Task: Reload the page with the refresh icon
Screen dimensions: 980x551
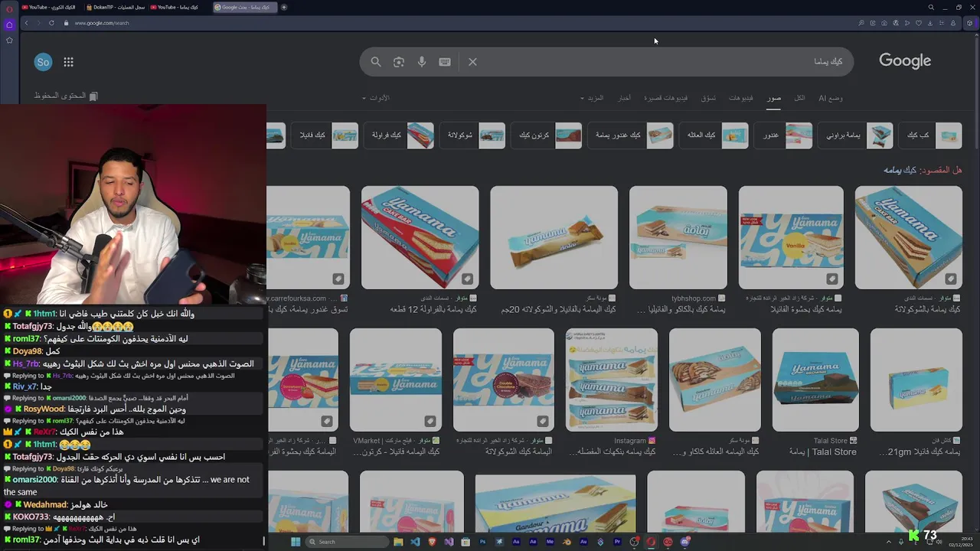Action: pyautogui.click(x=51, y=23)
